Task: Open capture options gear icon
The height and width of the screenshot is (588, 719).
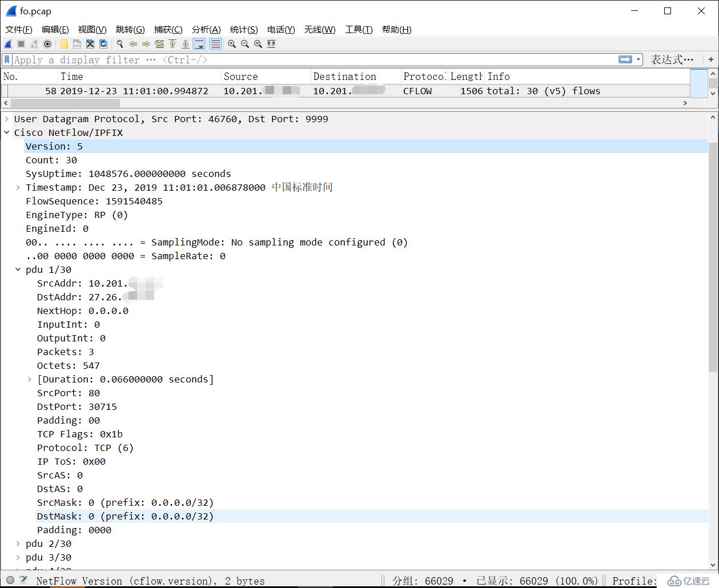Action: tap(47, 44)
